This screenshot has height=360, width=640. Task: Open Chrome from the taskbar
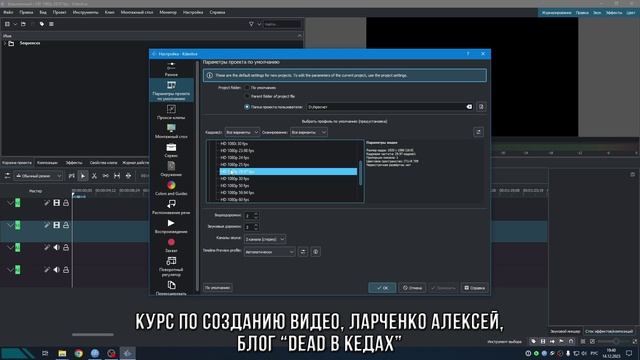pos(78,353)
